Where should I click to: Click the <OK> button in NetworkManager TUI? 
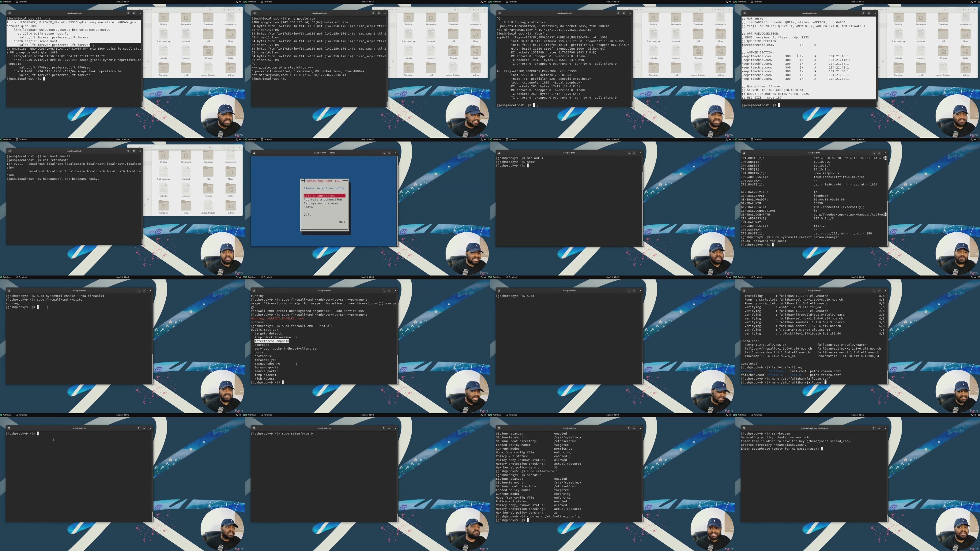point(342,222)
